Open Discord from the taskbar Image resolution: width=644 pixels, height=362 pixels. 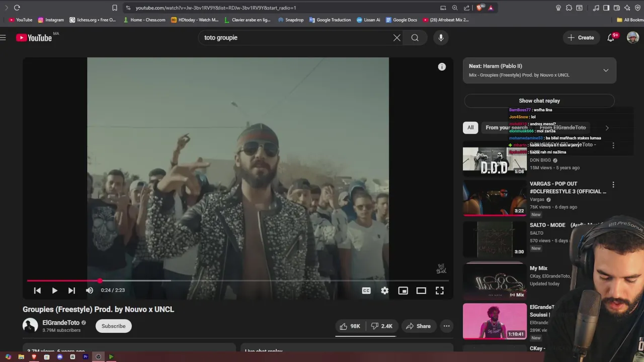click(60, 357)
